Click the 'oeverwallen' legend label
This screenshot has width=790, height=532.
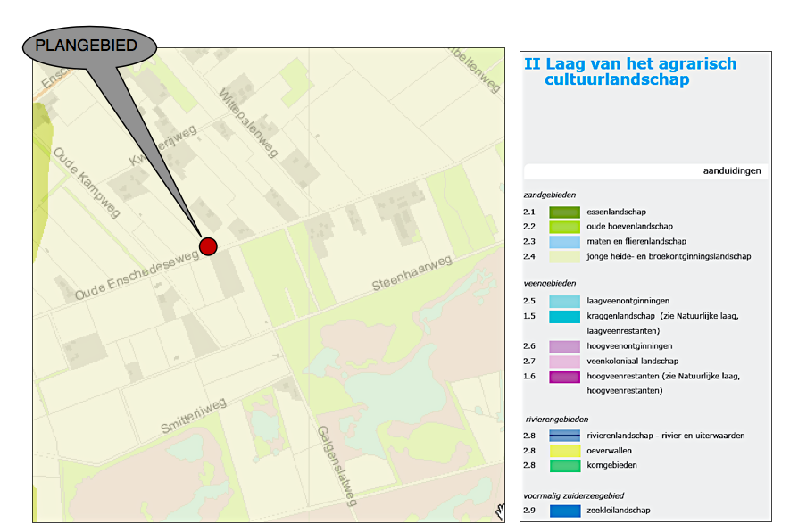(x=609, y=451)
